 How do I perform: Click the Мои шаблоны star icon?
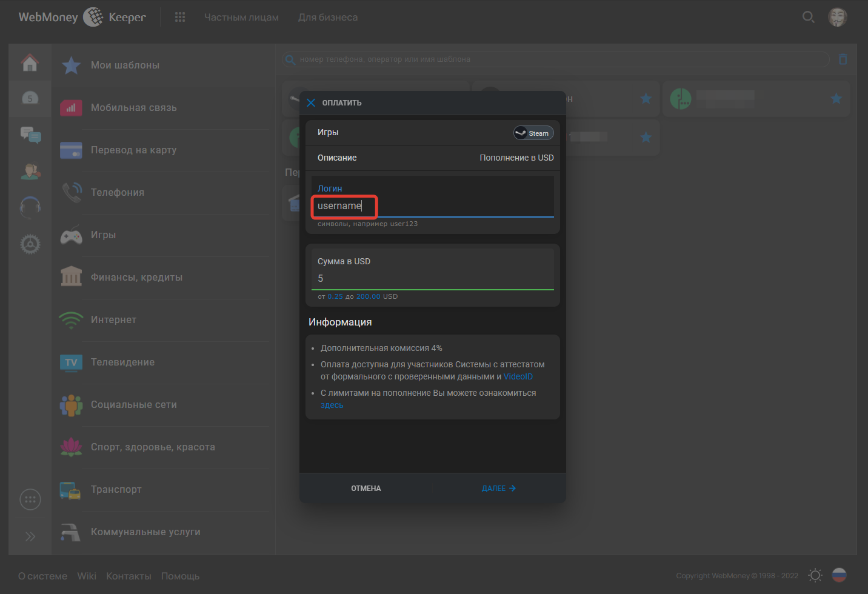click(71, 65)
